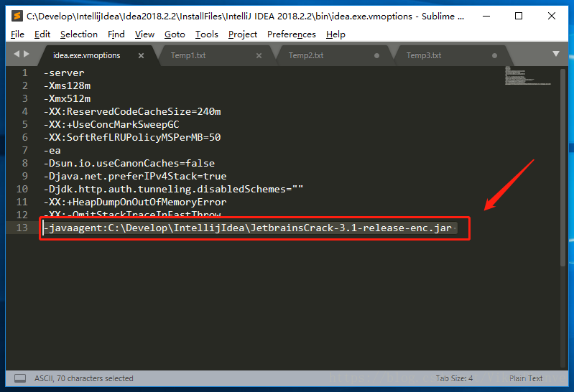Maximize the Sublime Text window
The width and height of the screenshot is (574, 392).
coord(519,16)
